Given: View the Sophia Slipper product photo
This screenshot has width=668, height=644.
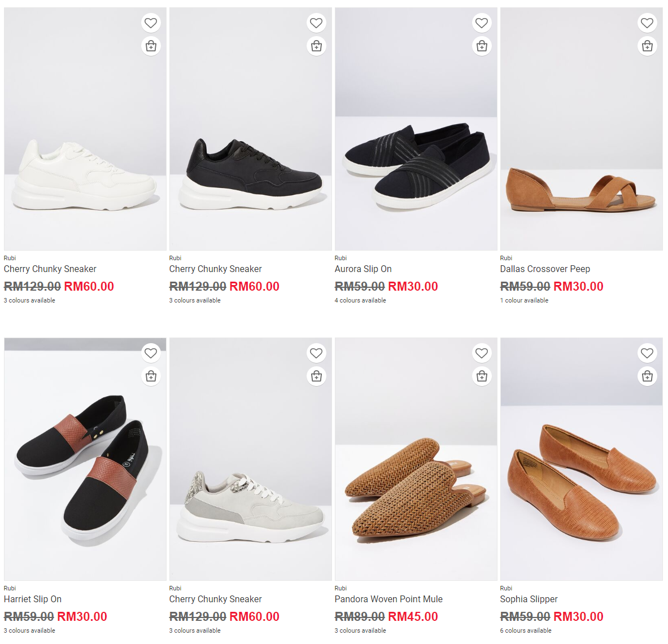Looking at the screenshot, I should 581,480.
